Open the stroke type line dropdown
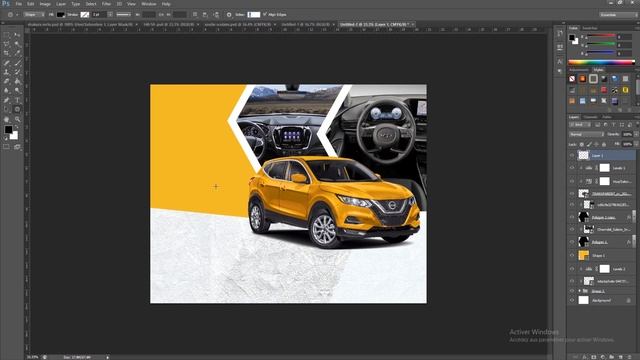 [124, 15]
